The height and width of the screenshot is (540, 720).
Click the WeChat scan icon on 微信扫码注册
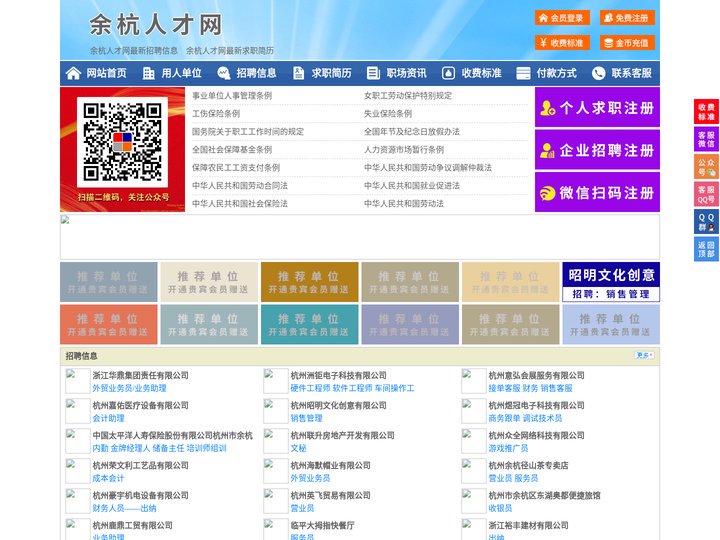tap(547, 193)
